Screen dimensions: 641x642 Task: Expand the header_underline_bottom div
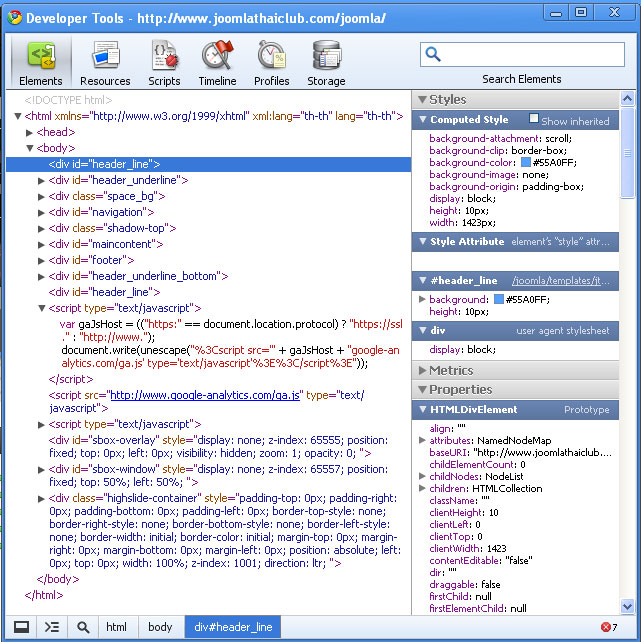[x=41, y=277]
